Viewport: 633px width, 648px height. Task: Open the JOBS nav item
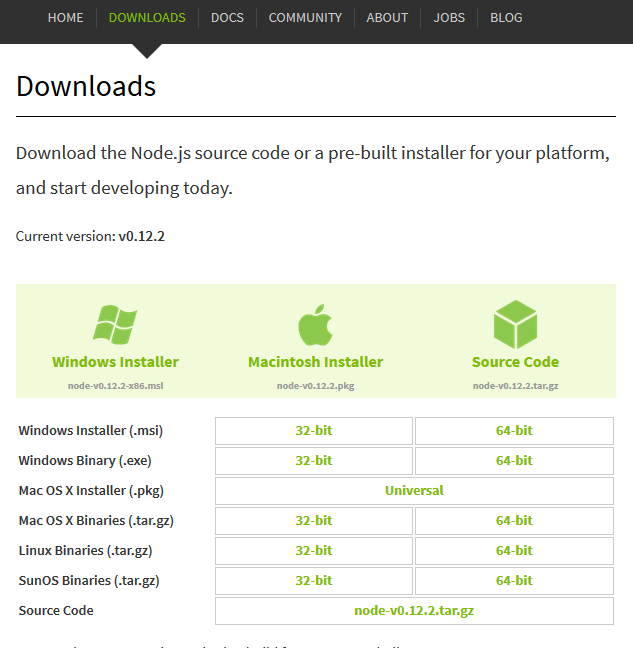449,18
